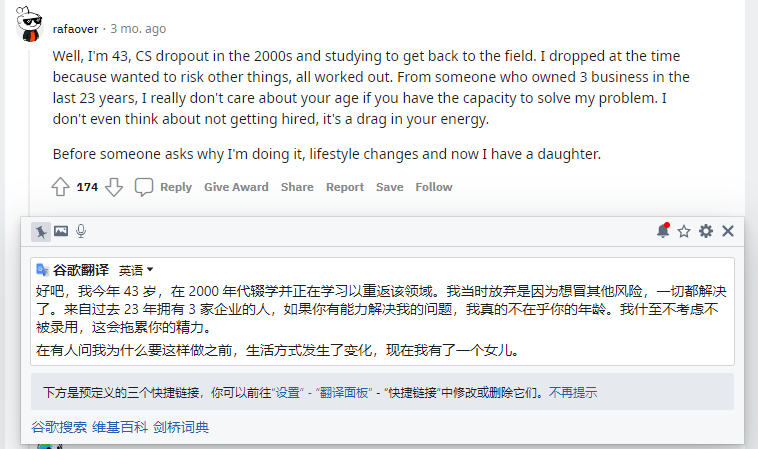The image size is (758, 449).
Task: Favorite this translation with the star icon
Action: 684,232
